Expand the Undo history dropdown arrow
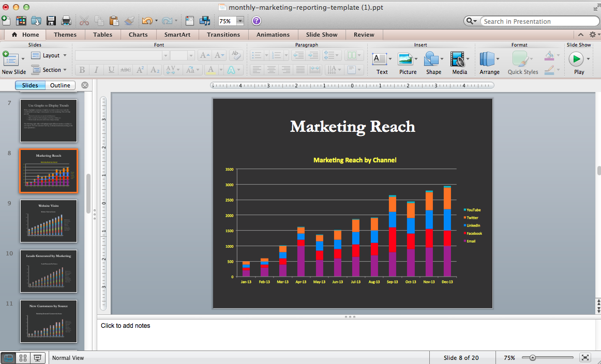Image resolution: width=601 pixels, height=364 pixels. pyautogui.click(x=156, y=21)
